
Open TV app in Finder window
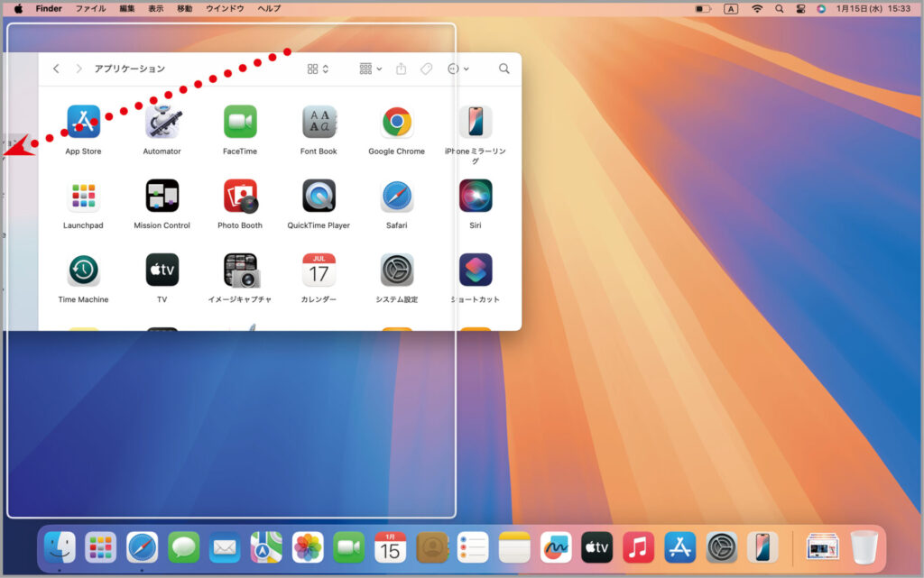click(x=162, y=270)
